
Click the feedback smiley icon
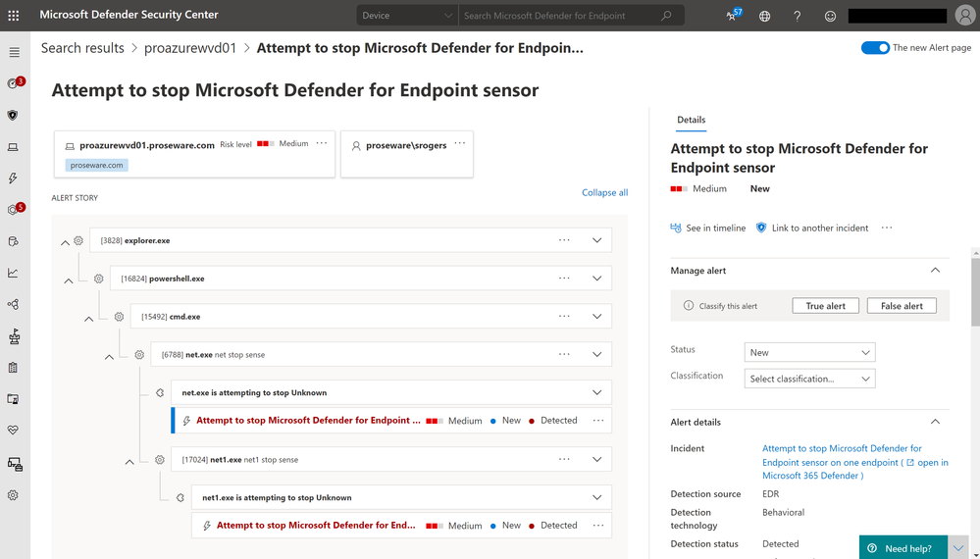coord(830,17)
